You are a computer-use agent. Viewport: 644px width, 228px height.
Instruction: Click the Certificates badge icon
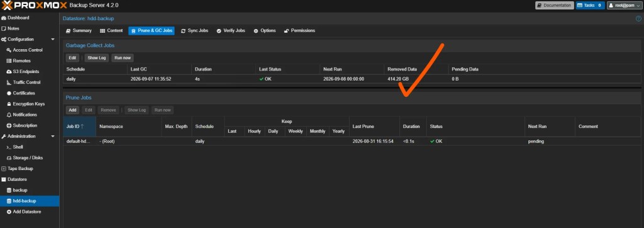[x=9, y=93]
